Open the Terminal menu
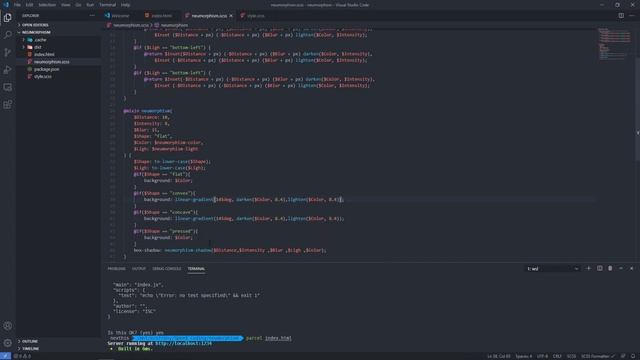 (107, 5)
